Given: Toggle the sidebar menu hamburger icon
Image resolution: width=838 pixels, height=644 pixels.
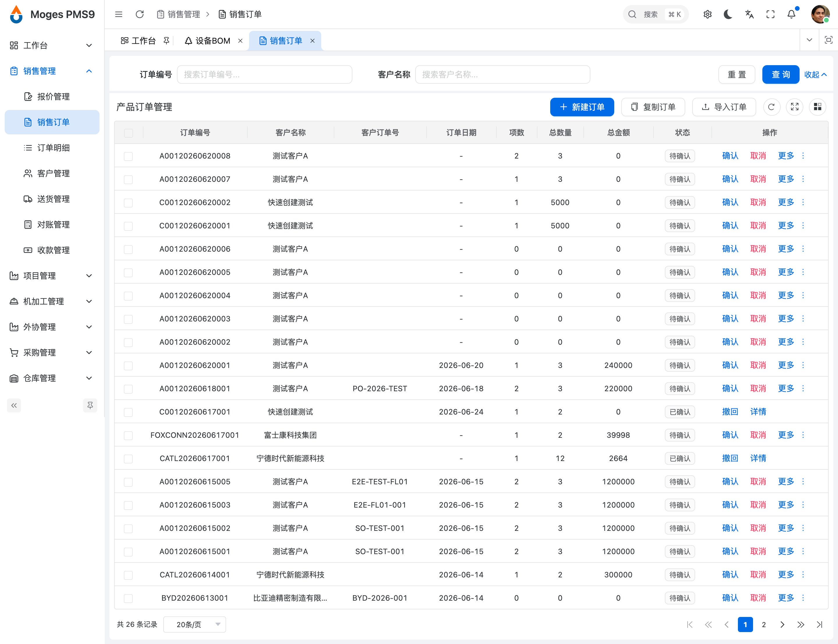Looking at the screenshot, I should (118, 14).
